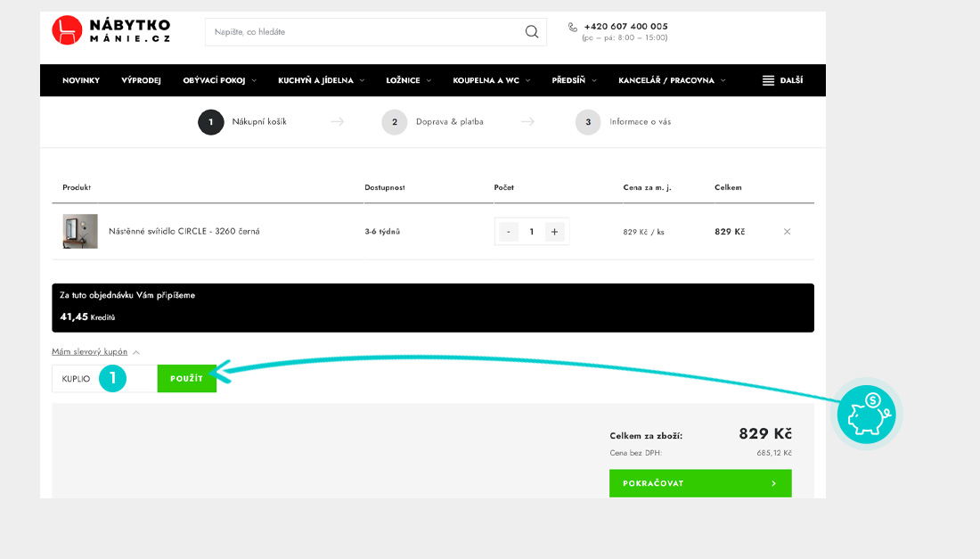Go to step 3 Informace o vás
The image size is (980, 559).
click(x=588, y=122)
